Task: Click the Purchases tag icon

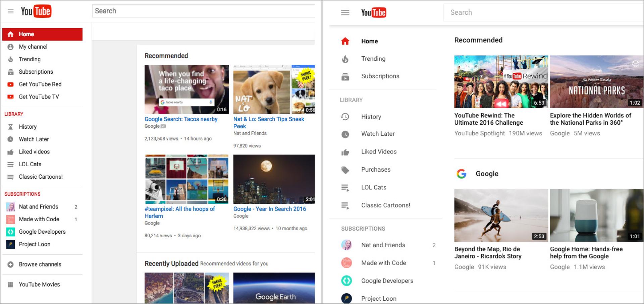Action: [x=345, y=170]
